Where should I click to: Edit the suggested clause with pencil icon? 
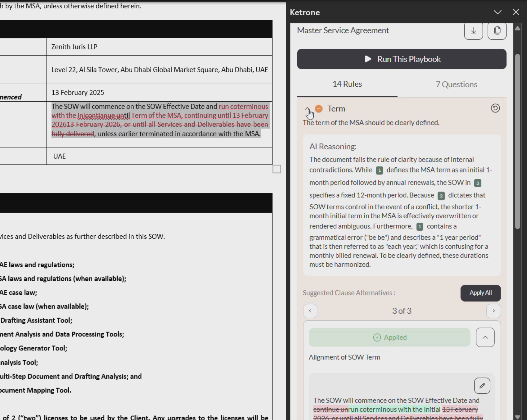coord(482,386)
